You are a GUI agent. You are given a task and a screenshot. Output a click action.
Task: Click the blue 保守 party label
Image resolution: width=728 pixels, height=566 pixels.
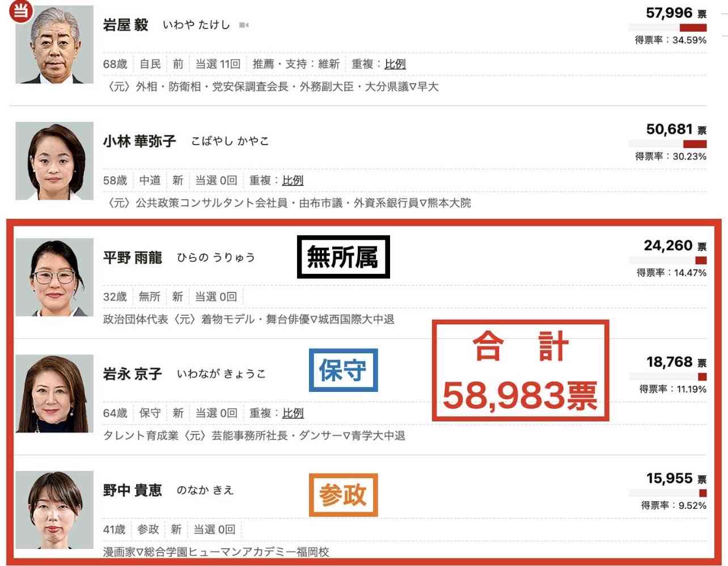point(344,370)
